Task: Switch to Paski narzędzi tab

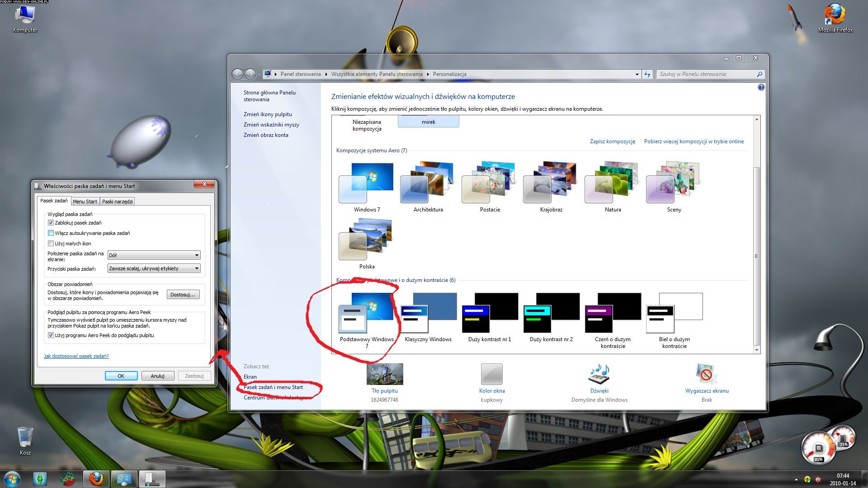Action: (x=117, y=202)
